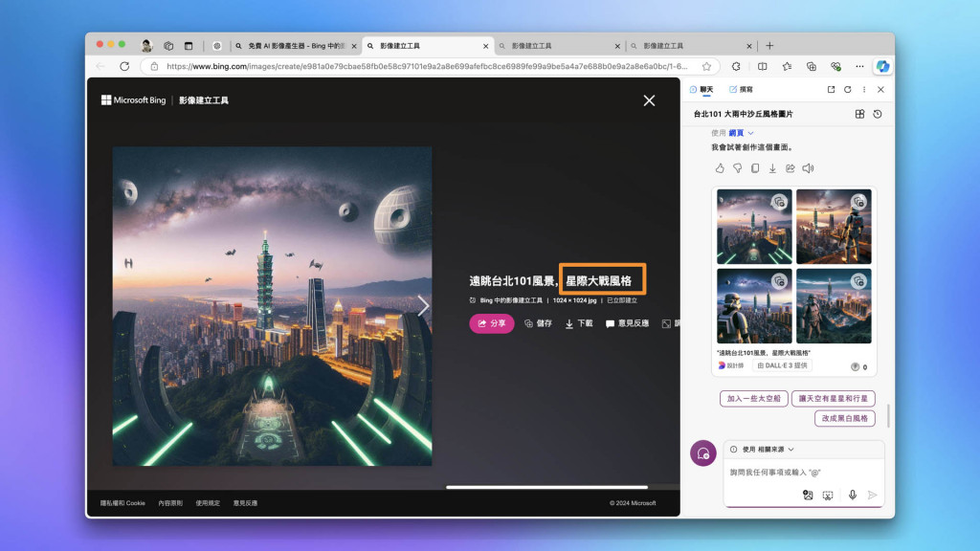Share the Copilot response

pos(790,168)
